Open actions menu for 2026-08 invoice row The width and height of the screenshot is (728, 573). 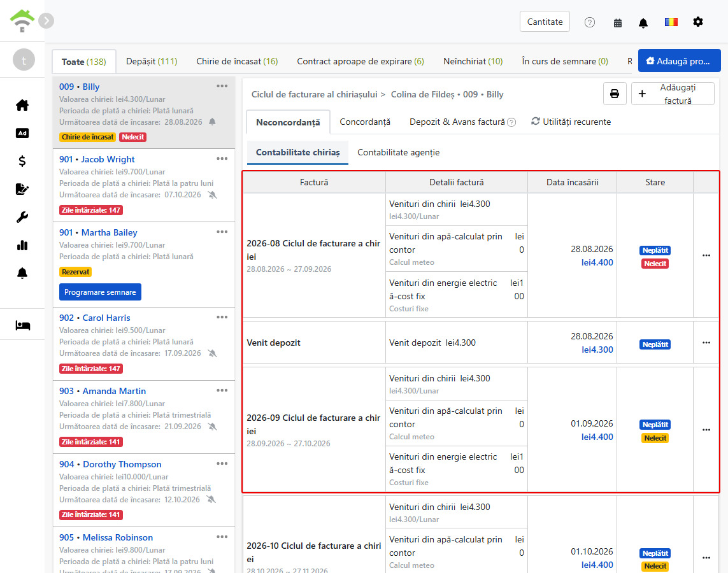coord(706,256)
